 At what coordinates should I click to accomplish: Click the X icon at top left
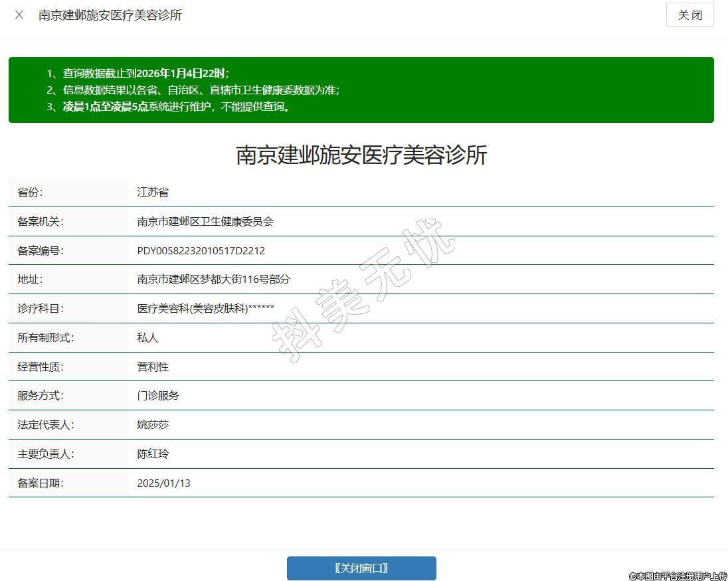pyautogui.click(x=19, y=15)
